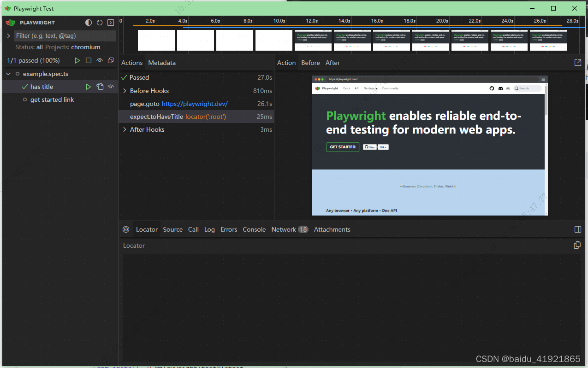Click the first blank filmstrip thumbnail
The width and height of the screenshot is (588, 368).
(x=156, y=41)
